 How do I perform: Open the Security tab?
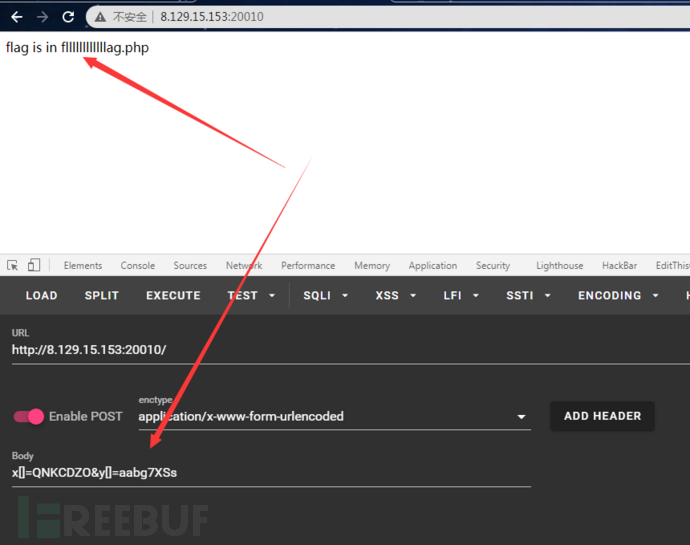point(493,265)
